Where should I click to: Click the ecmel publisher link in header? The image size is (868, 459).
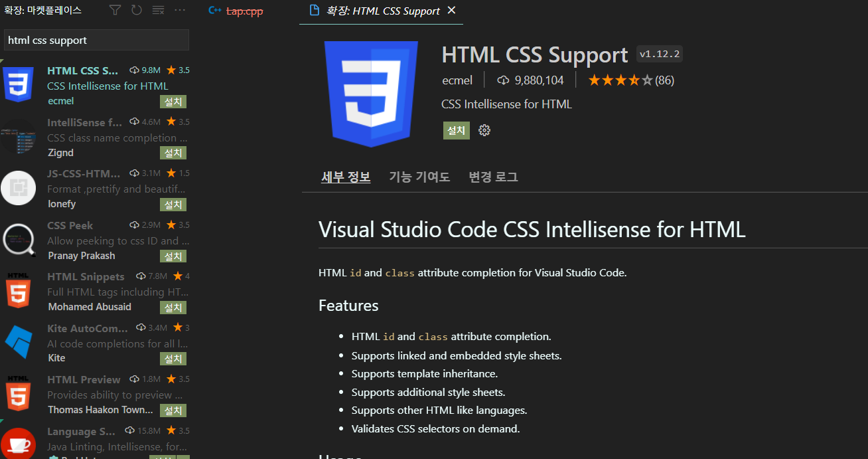457,80
